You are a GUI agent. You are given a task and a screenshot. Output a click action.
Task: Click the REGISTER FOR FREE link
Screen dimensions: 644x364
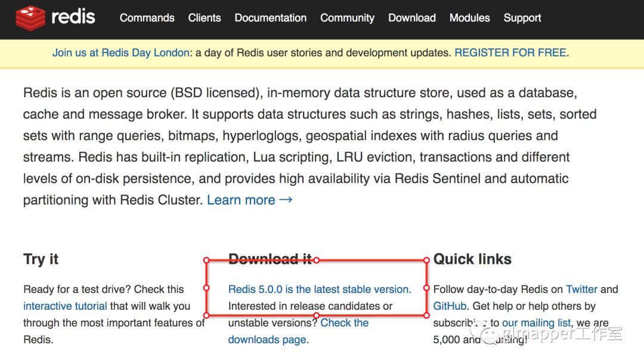(x=510, y=53)
